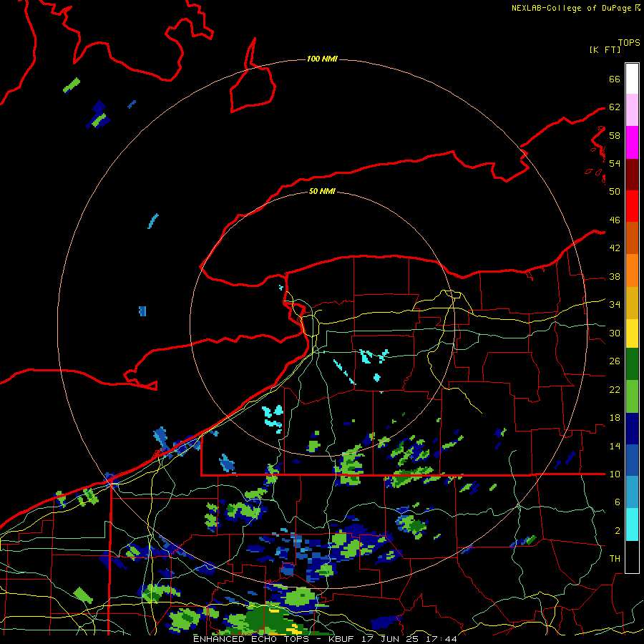Click the magenta 58 kft legend swatch
The width and height of the screenshot is (644, 644).
(632, 142)
